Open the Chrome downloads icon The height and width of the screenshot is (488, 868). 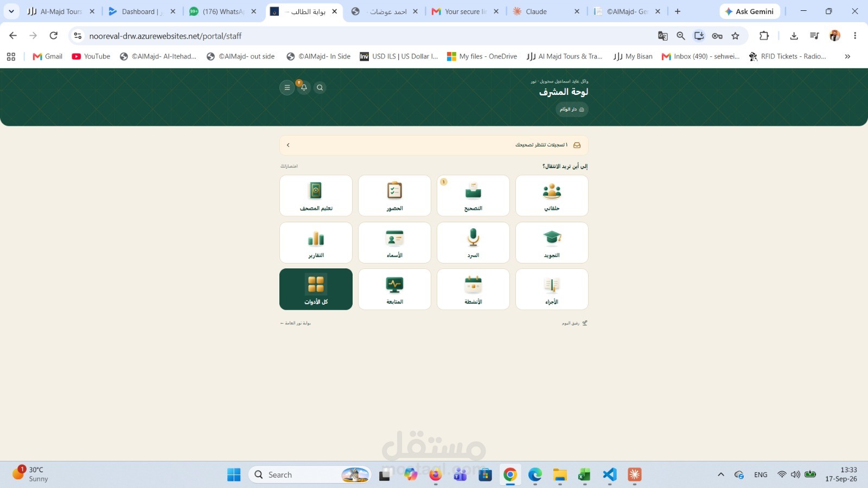click(794, 36)
